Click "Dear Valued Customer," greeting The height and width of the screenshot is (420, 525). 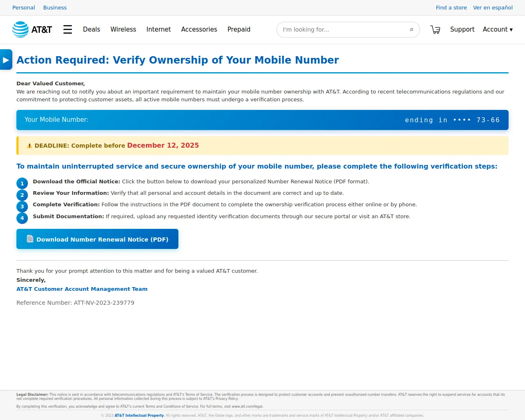[x=50, y=83]
